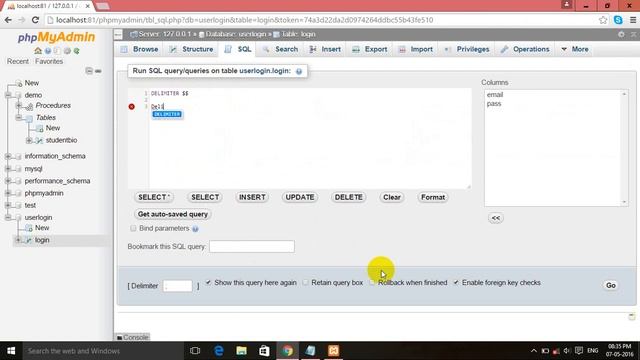Click the Procedures icon under demo
Viewport: 640px width, 360px height.
tap(29, 106)
